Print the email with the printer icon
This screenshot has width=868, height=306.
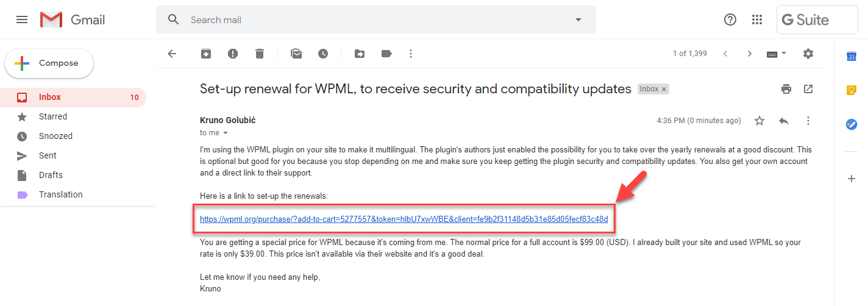click(x=786, y=89)
